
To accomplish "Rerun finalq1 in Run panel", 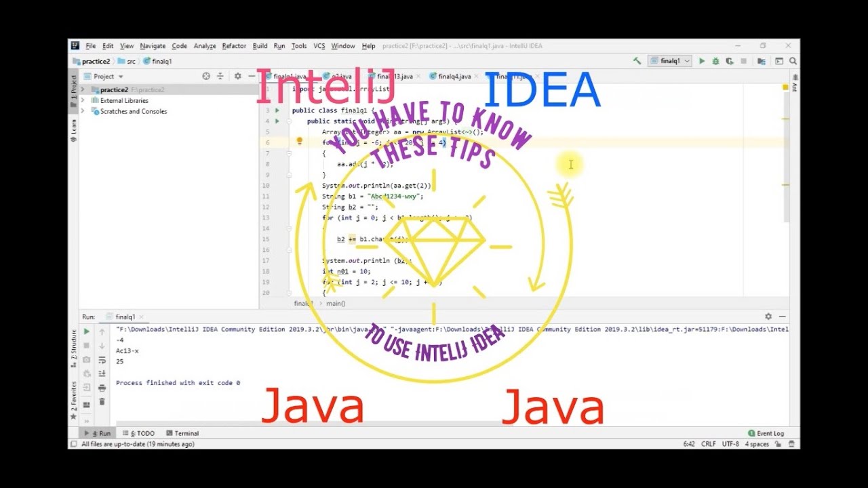I will pos(87,331).
